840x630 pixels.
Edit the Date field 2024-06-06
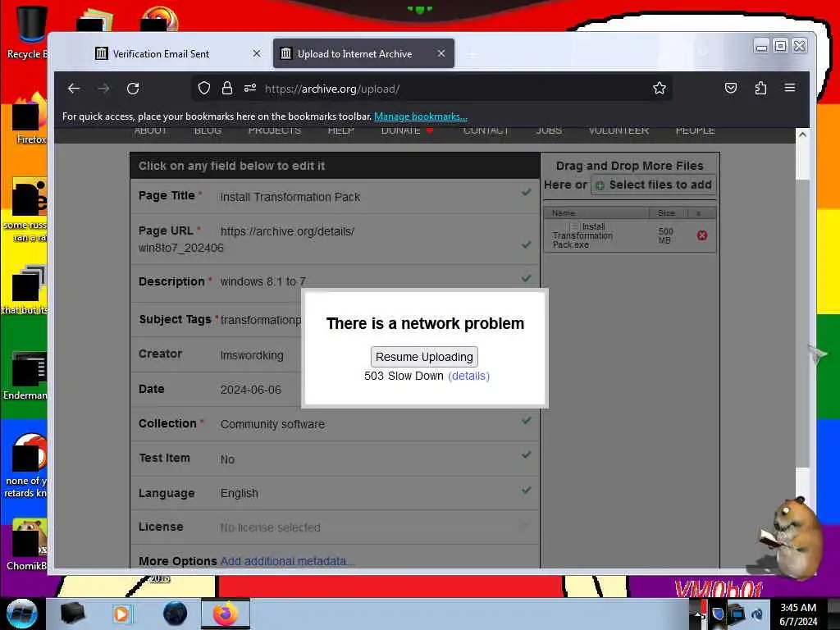point(251,390)
